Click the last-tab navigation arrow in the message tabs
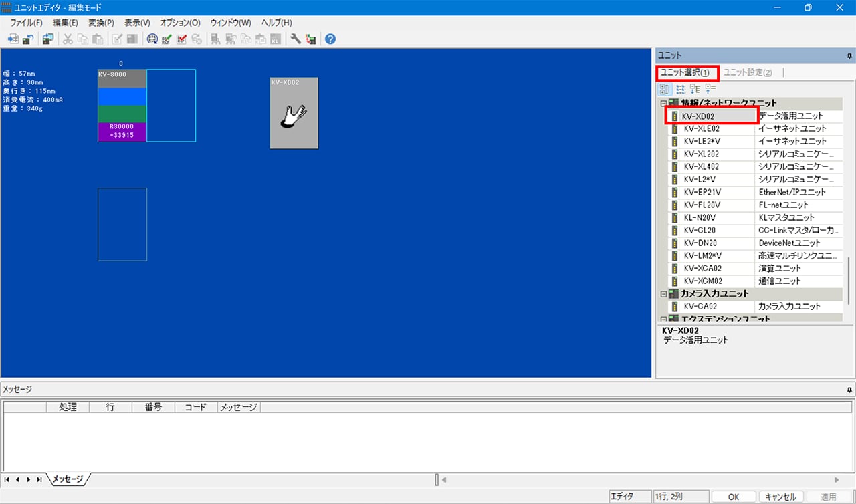This screenshot has width=856, height=504. [x=39, y=479]
